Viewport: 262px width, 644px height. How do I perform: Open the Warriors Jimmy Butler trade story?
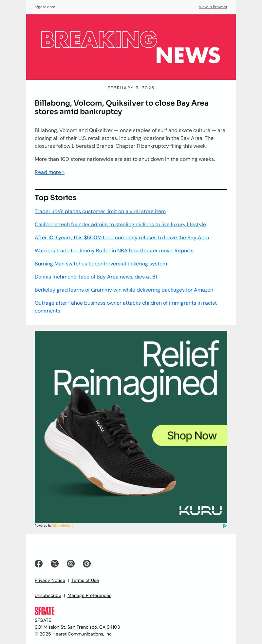click(114, 251)
